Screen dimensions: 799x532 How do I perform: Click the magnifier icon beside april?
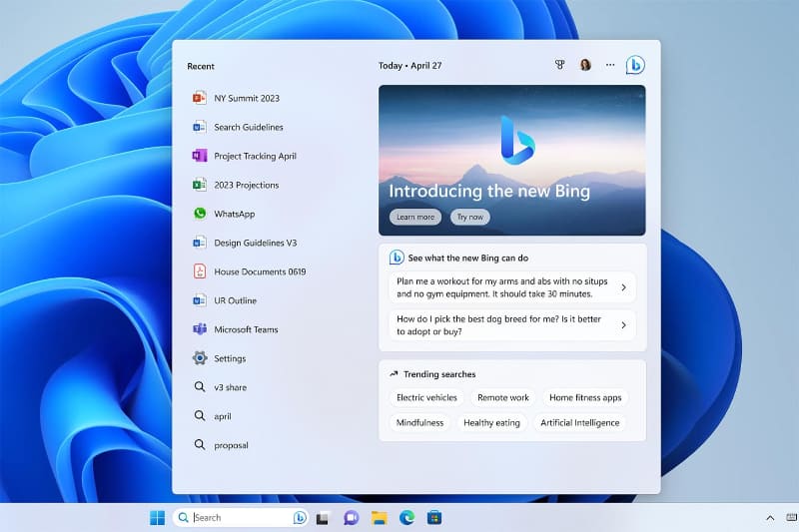[x=199, y=416]
